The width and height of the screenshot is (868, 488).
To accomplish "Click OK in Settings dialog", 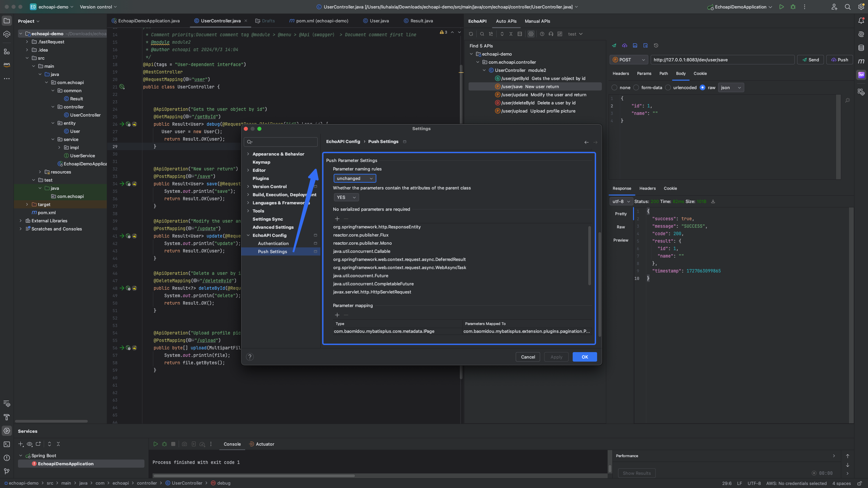I will click(x=585, y=357).
